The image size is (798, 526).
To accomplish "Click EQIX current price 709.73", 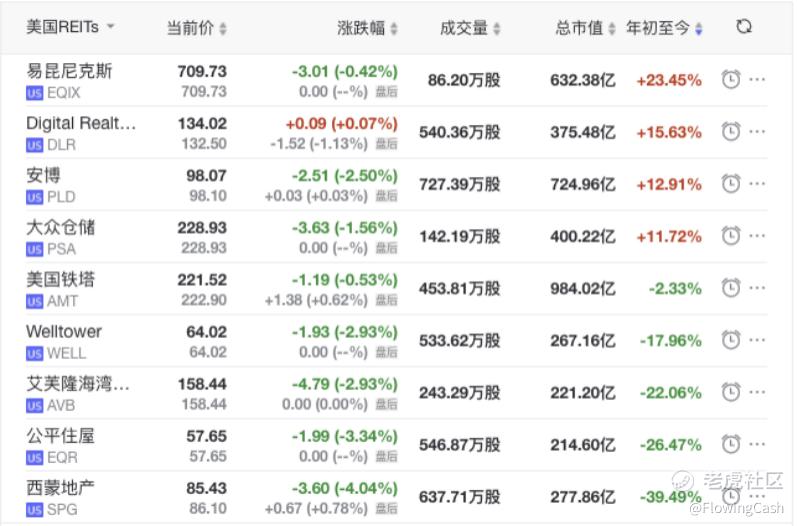I will [x=202, y=72].
